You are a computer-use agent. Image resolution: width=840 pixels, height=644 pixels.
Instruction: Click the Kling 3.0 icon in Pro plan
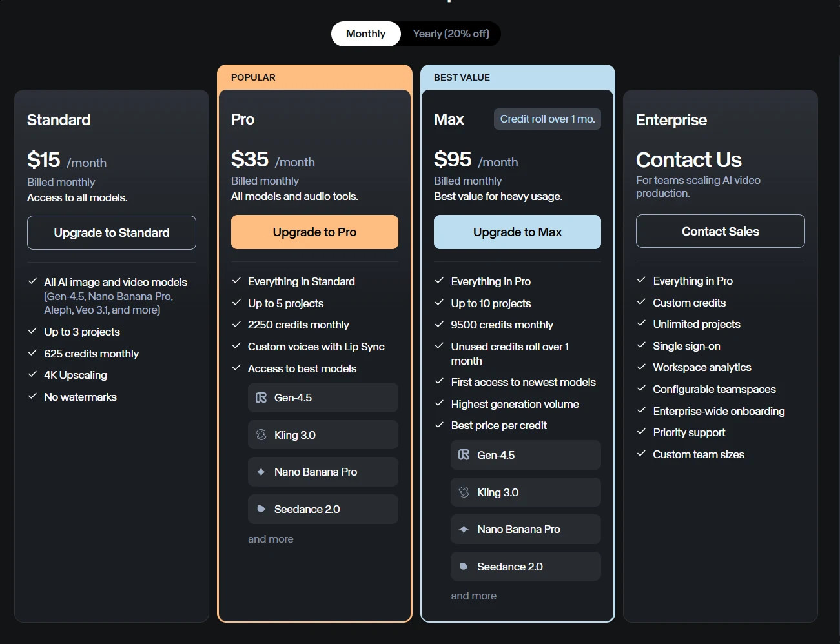pyautogui.click(x=261, y=435)
